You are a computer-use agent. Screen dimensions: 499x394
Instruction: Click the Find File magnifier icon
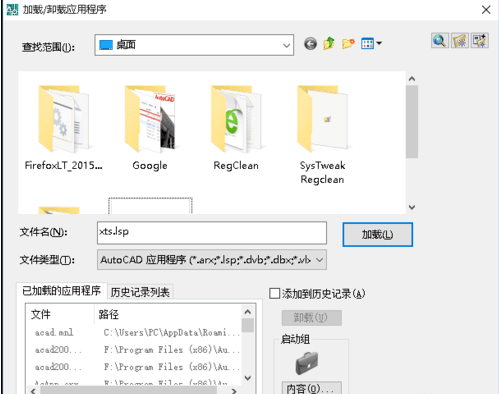click(x=440, y=41)
